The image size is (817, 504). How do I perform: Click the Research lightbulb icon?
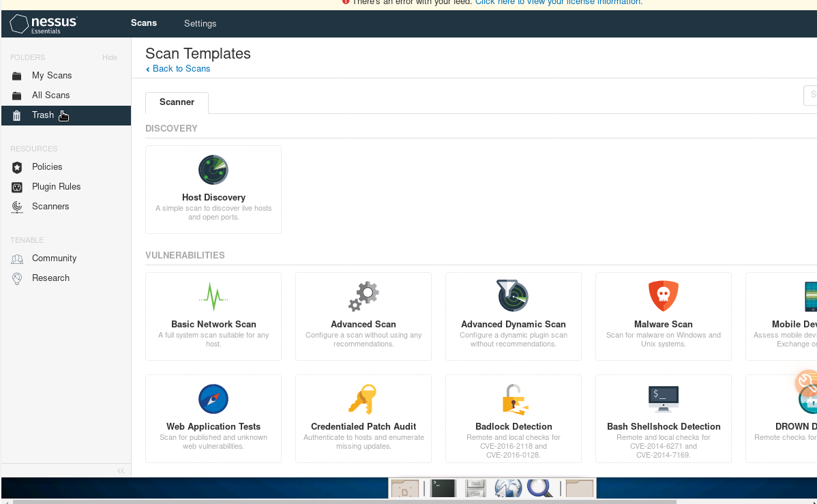pos(16,279)
